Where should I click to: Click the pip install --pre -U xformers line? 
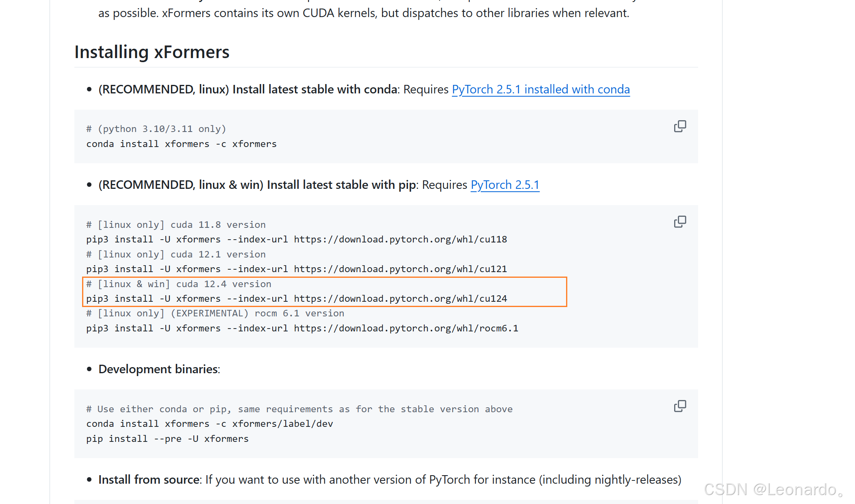(x=167, y=439)
